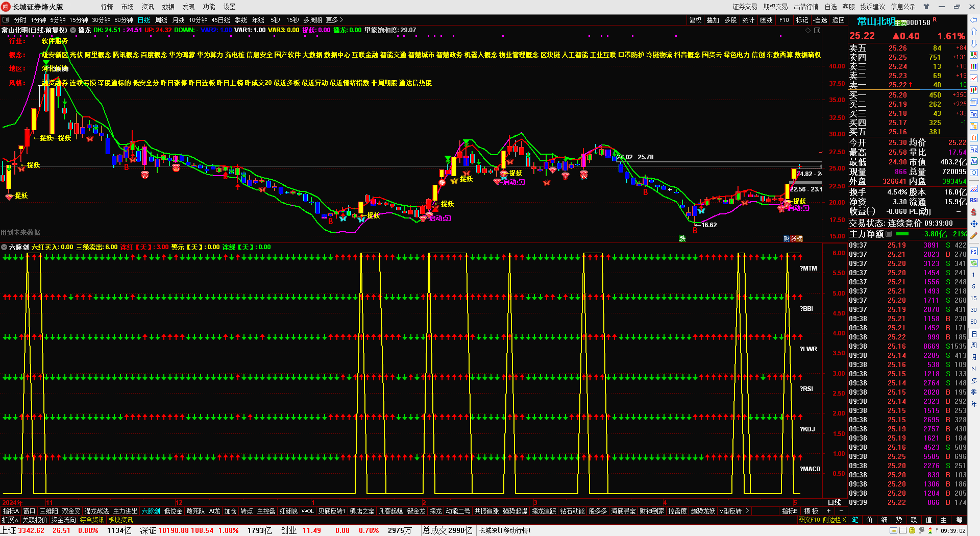
Task: Click the 卖一 price 25.22 row
Action: click(x=907, y=85)
